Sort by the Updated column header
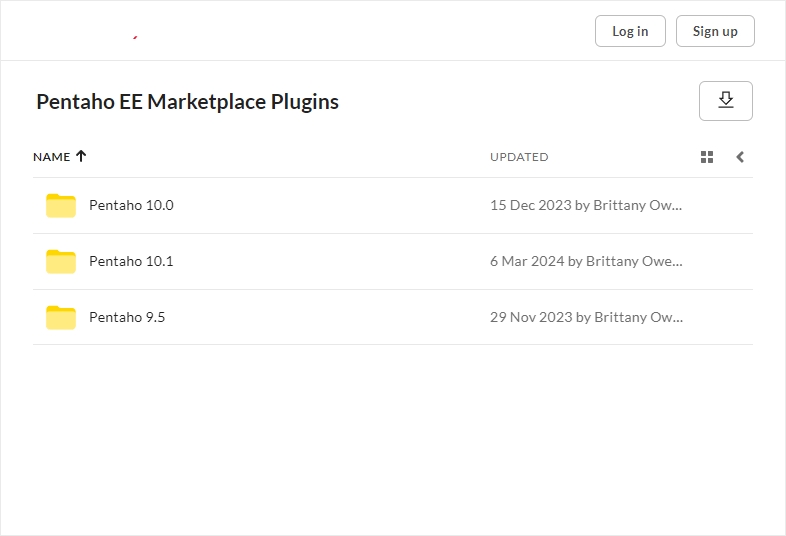Screen dimensions: 786x536 coord(519,157)
